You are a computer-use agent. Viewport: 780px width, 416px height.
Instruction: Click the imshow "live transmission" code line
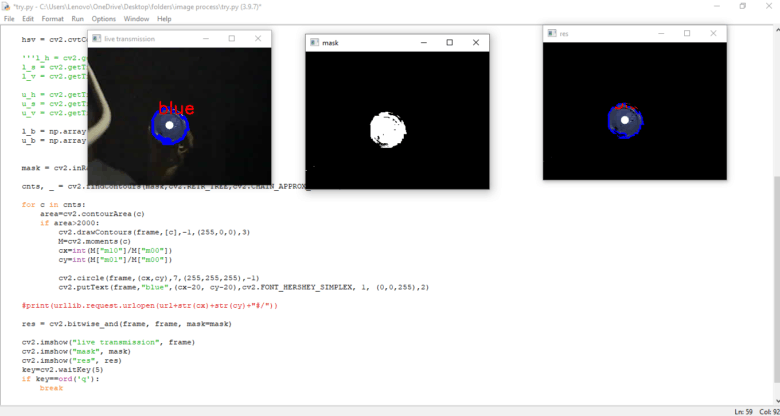108,342
